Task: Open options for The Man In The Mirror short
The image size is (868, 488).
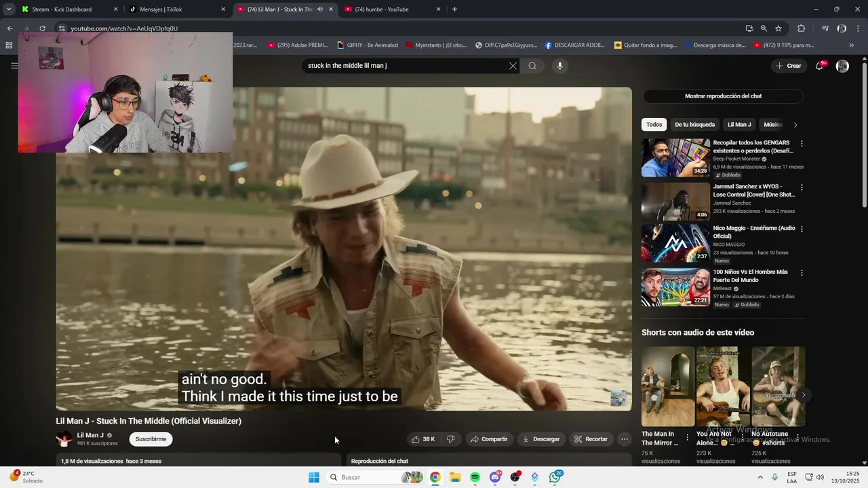Action: pos(687,438)
